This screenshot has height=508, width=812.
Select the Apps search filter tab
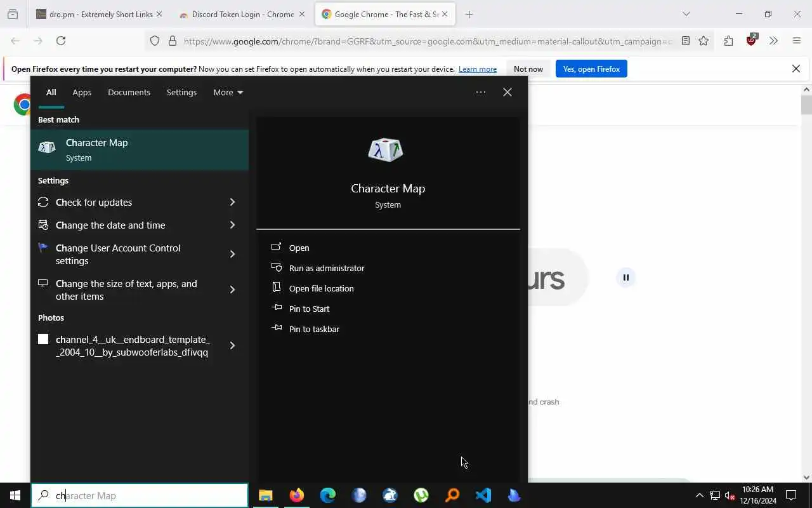tap(82, 92)
